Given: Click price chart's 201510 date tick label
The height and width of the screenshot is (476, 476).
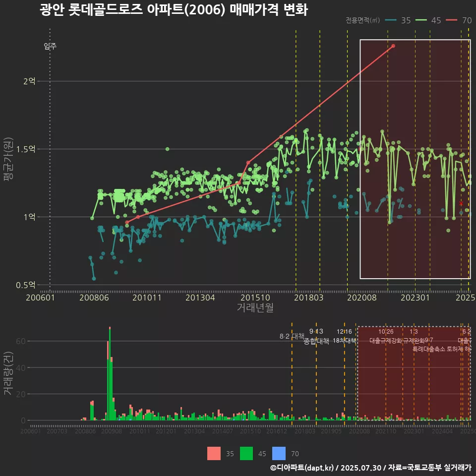Looking at the screenshot, I should pyautogui.click(x=255, y=297).
